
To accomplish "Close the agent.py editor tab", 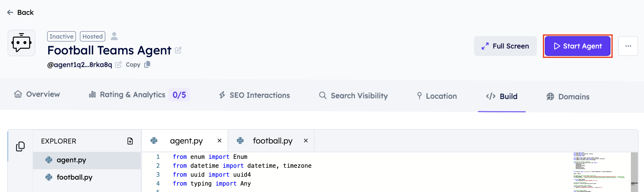I will pos(219,141).
